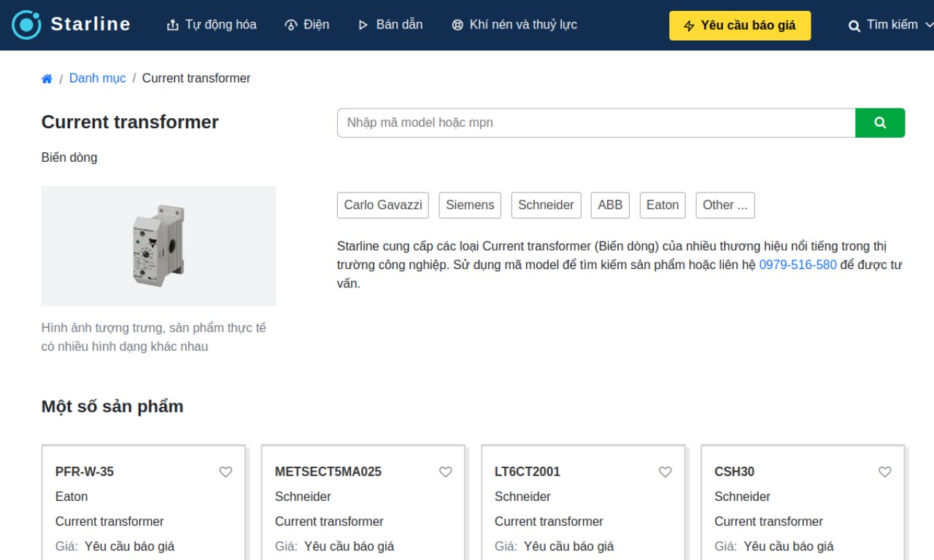Filter by Eaton brand
Viewport: 934px width, 560px height.
663,205
